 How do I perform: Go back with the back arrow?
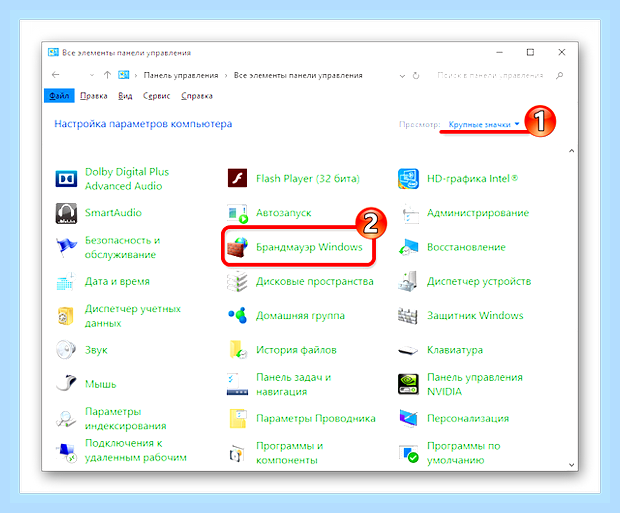click(56, 75)
